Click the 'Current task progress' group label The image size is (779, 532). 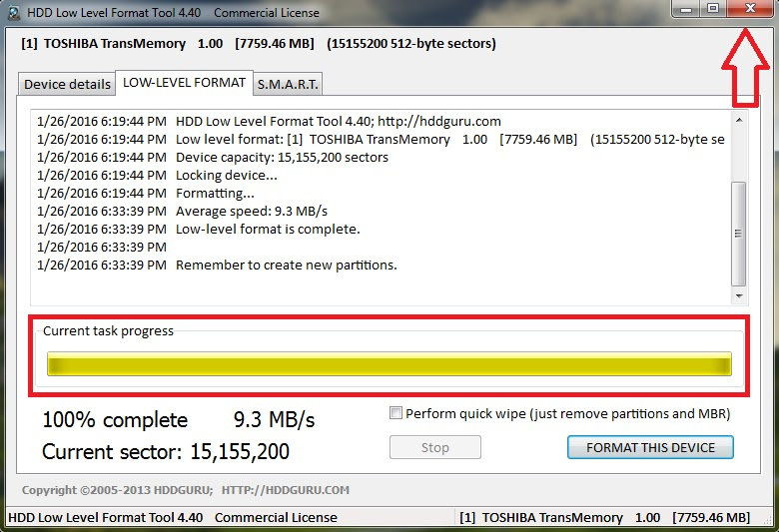coord(108,331)
